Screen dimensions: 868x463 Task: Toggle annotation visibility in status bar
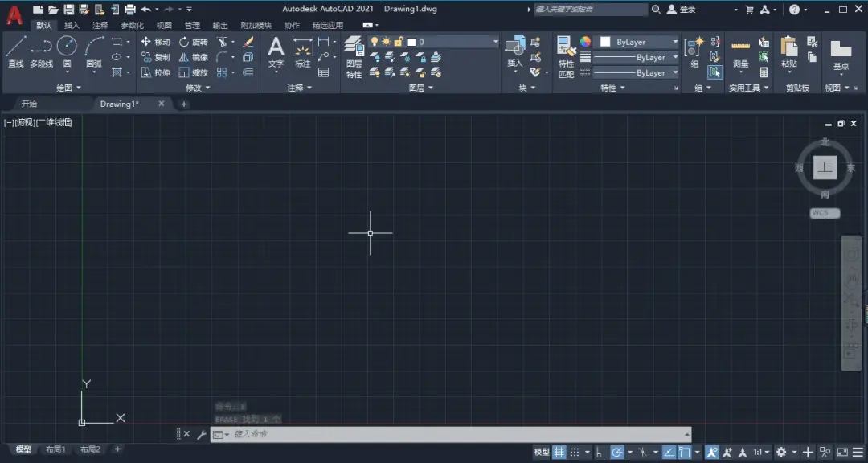712,452
